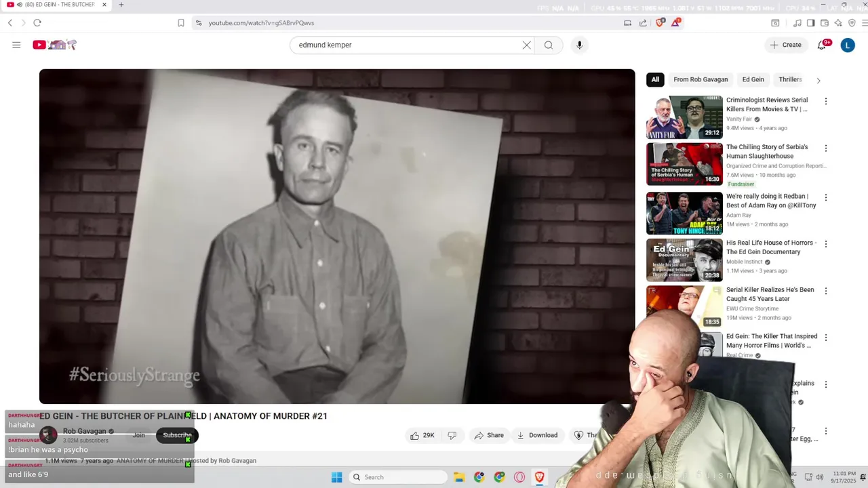The image size is (868, 488).
Task: Open the account avatar menu
Action: tap(848, 45)
